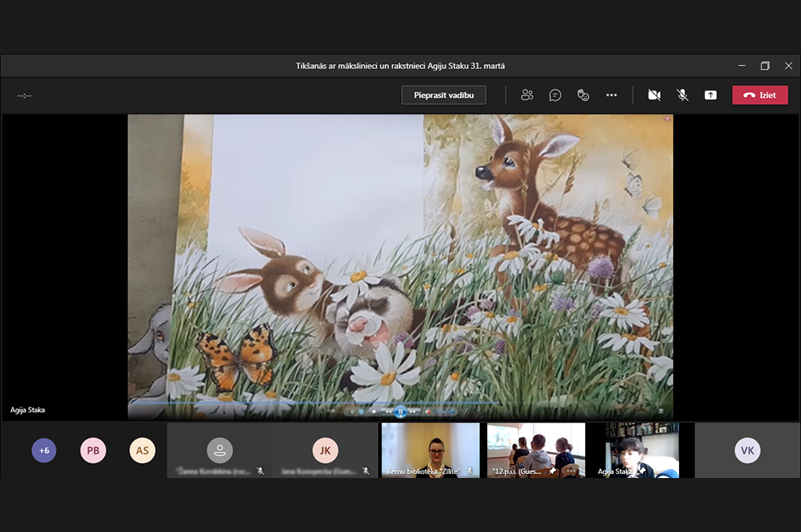
Task: Click the muted mic icon on Žanna's tile
Action: [260, 471]
